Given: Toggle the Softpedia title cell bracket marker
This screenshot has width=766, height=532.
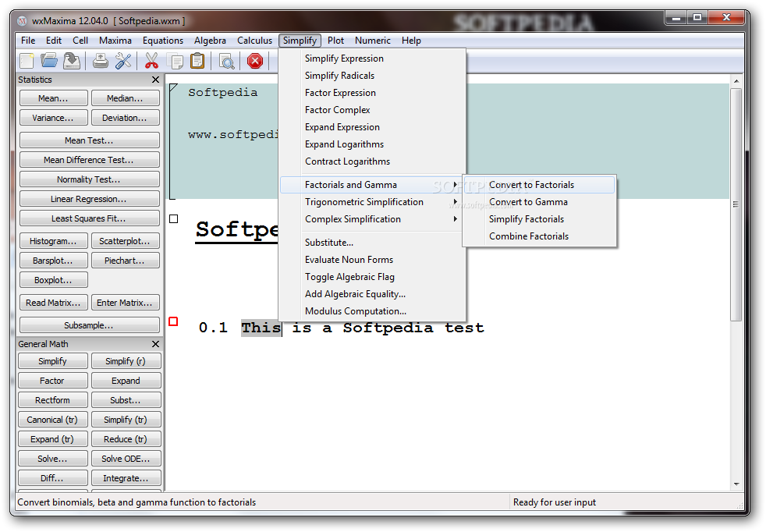Looking at the screenshot, I should pyautogui.click(x=173, y=219).
